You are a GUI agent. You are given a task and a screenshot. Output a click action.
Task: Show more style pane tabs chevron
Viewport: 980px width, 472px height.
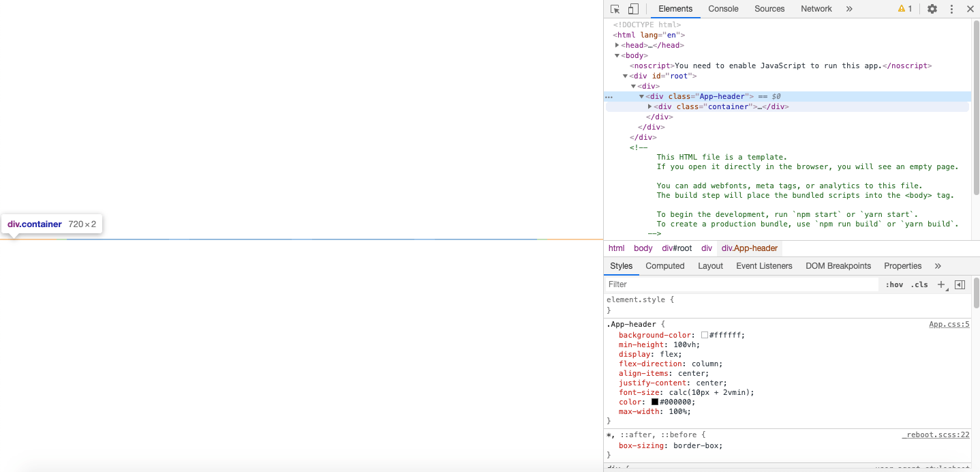click(x=938, y=266)
